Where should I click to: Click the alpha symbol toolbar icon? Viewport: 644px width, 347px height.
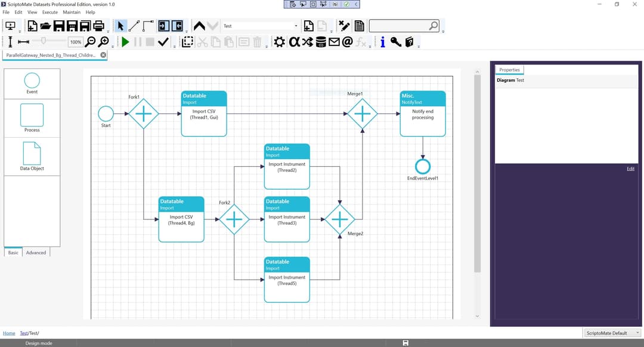tap(294, 42)
